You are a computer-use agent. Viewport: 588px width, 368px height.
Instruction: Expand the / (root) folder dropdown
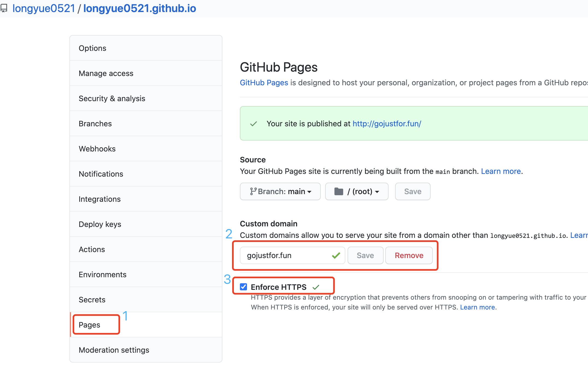pyautogui.click(x=357, y=191)
